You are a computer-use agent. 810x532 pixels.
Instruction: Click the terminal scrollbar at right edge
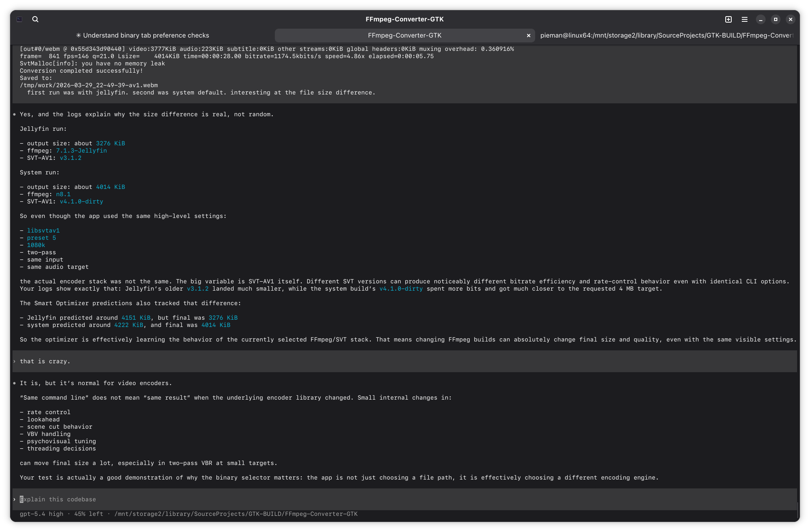click(797, 509)
